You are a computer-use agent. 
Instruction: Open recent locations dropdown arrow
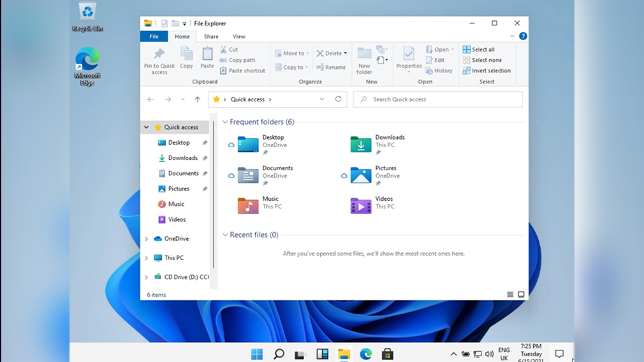point(183,99)
